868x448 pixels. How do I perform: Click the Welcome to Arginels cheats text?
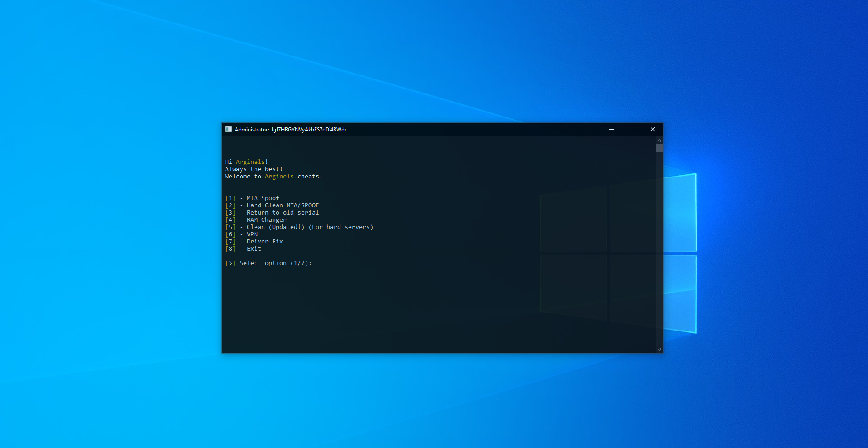[274, 177]
